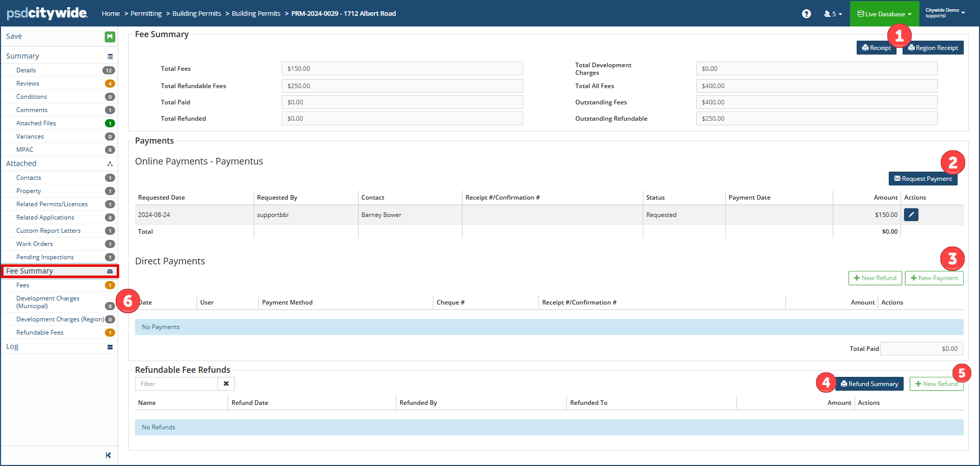Click the Request Payment button
The width and height of the screenshot is (980, 466).
click(922, 179)
